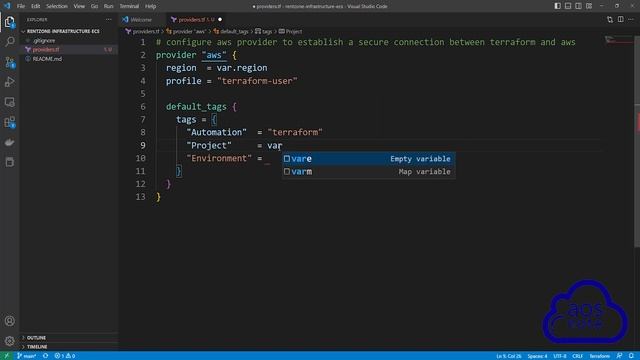
Task: Click the synchronize changes icon in status bar
Action: [45, 356]
